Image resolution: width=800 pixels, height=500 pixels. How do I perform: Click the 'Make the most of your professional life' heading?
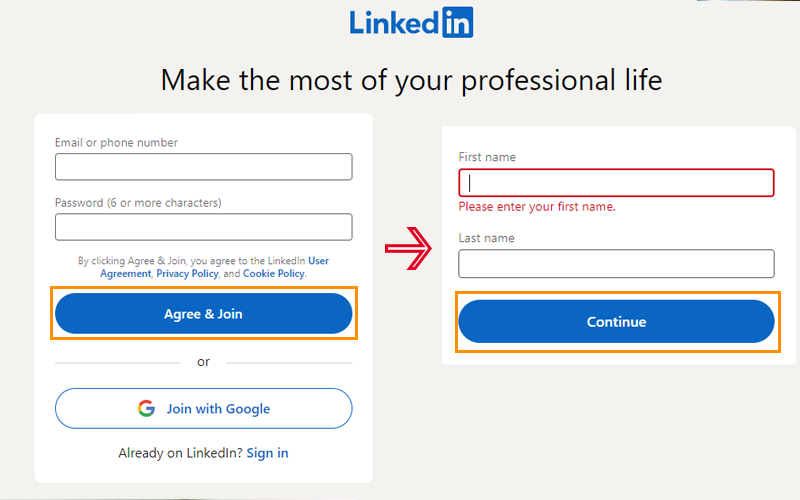click(x=411, y=80)
